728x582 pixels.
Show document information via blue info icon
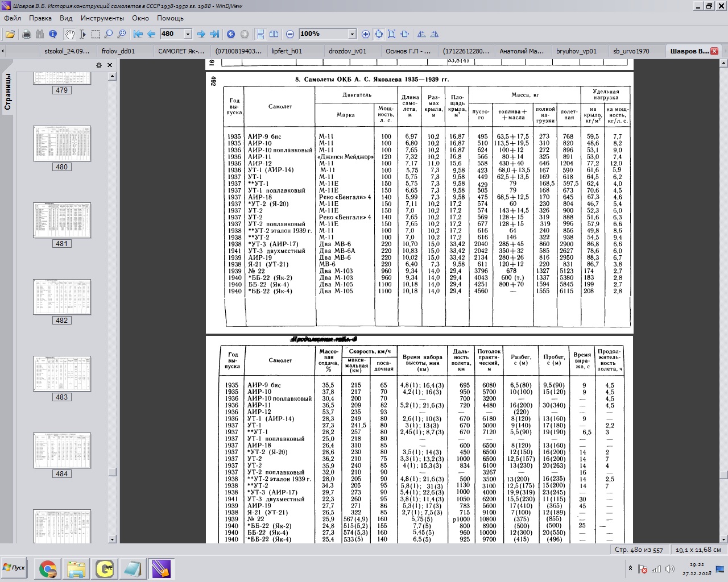point(53,34)
